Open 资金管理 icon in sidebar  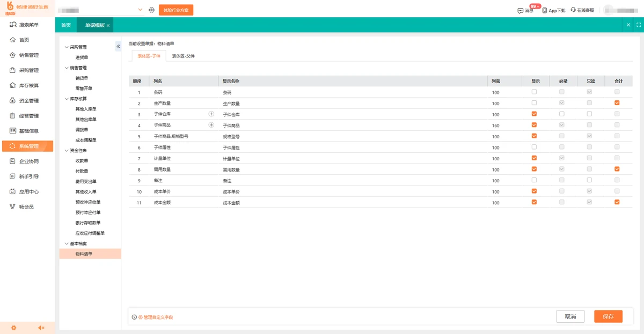pyautogui.click(x=13, y=101)
